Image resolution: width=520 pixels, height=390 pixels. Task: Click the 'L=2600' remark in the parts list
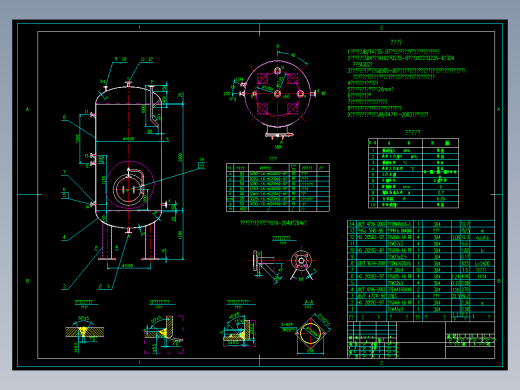(482, 263)
